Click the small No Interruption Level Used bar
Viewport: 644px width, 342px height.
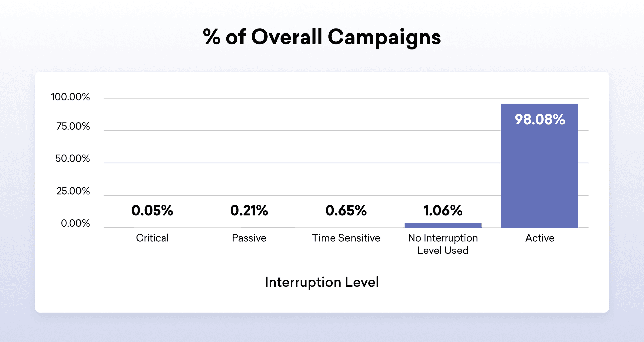pos(443,225)
